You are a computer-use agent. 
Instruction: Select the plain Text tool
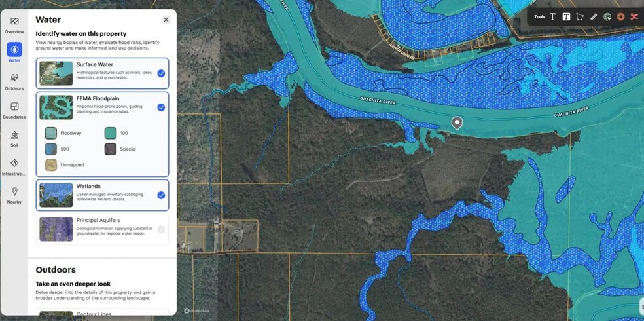pos(552,17)
